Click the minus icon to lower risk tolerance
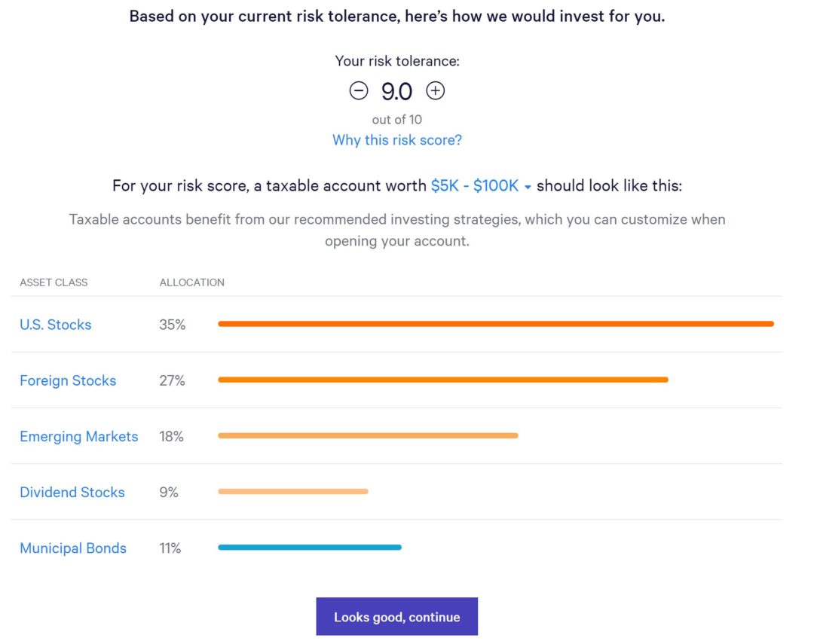This screenshot has height=644, width=814. point(359,90)
